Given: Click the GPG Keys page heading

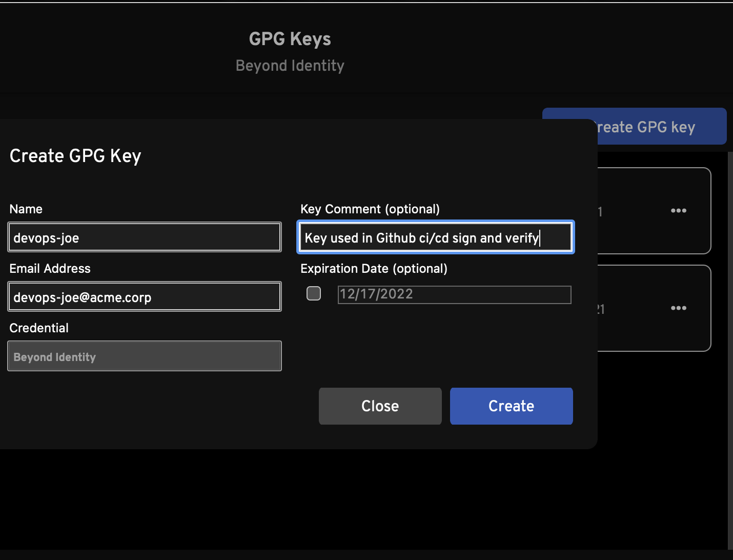Looking at the screenshot, I should (290, 39).
